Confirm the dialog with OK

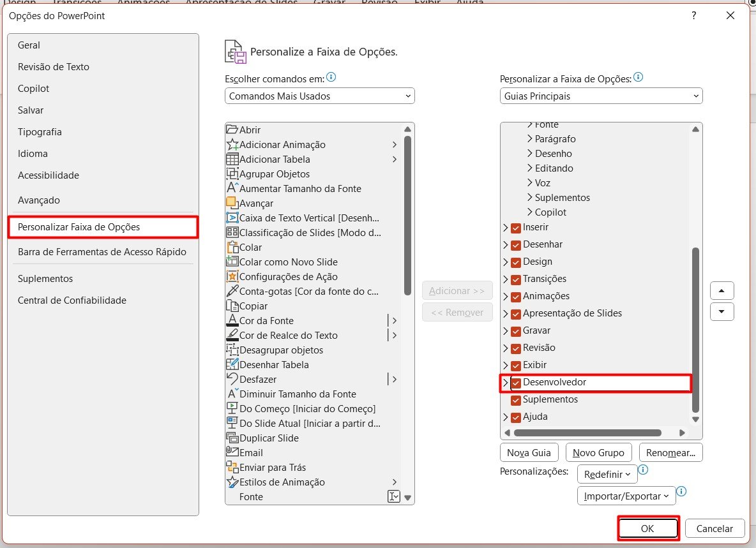[647, 528]
